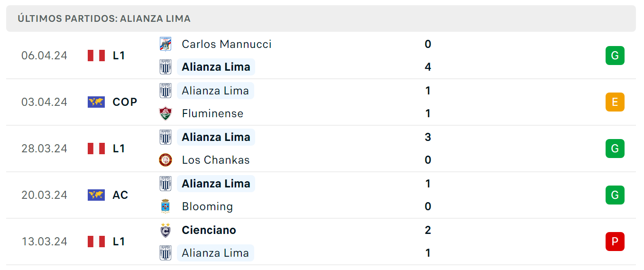Viewport: 644px width, 270px height.
Task: Click the Fluminense club crest
Action: tap(165, 113)
